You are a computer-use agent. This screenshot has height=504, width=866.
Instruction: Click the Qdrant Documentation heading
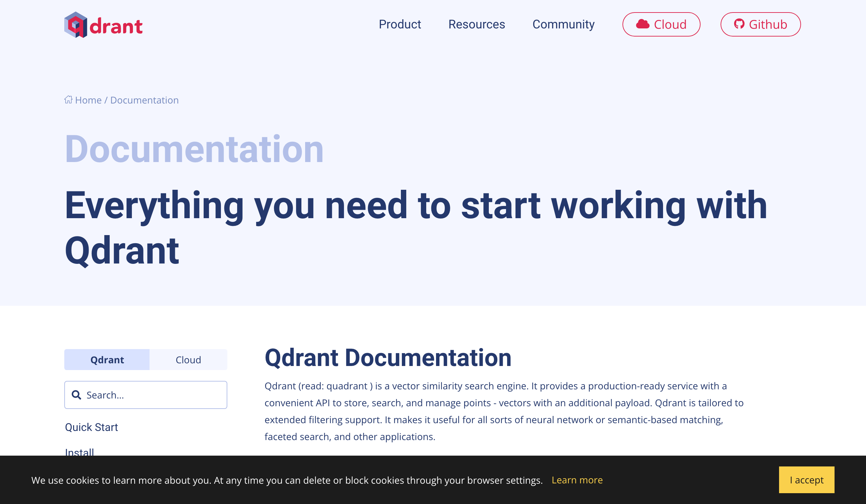[x=388, y=358]
